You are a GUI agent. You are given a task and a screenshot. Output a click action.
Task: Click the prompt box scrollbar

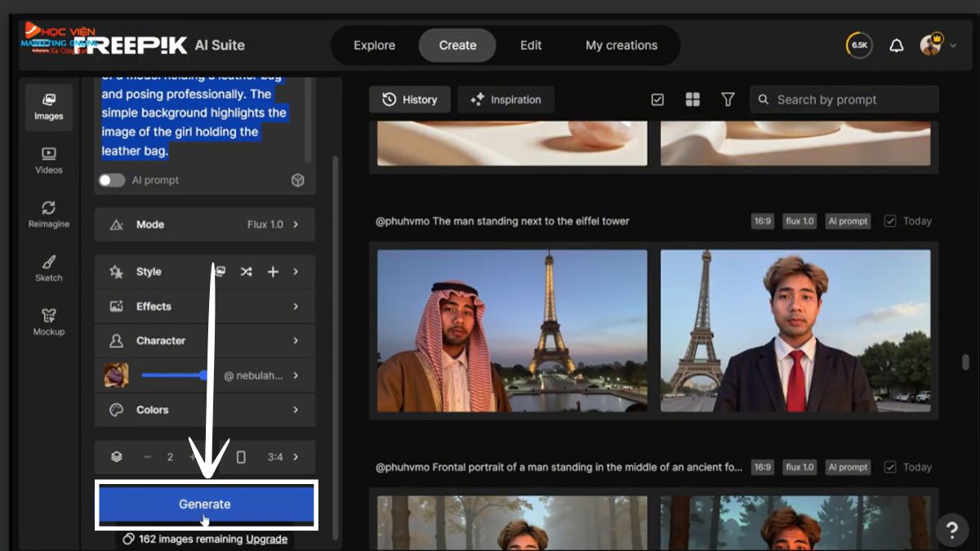click(308, 121)
